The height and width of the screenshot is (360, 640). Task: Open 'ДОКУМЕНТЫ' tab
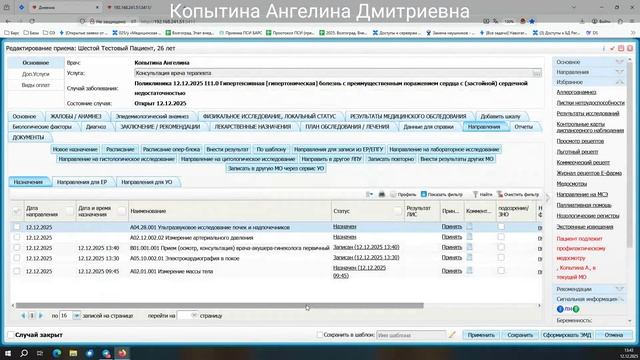click(x=28, y=137)
